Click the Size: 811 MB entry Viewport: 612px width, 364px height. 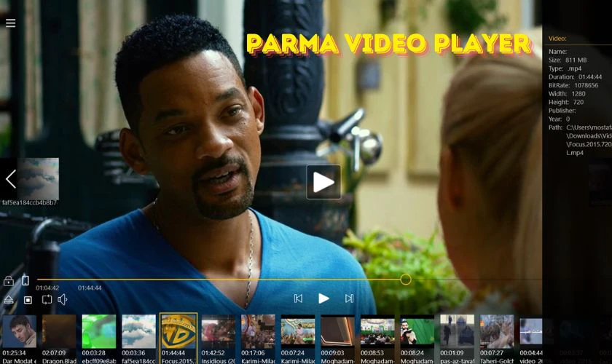[568, 60]
